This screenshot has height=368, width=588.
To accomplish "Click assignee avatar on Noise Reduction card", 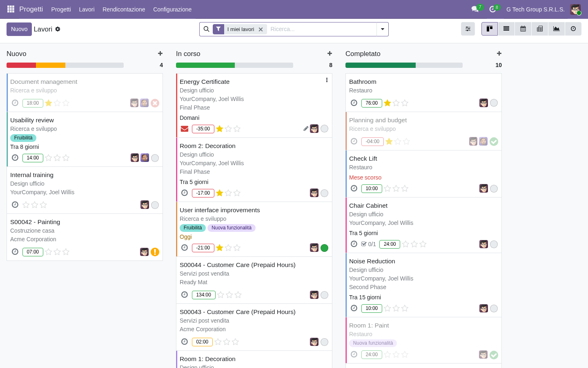I will coord(483,308).
